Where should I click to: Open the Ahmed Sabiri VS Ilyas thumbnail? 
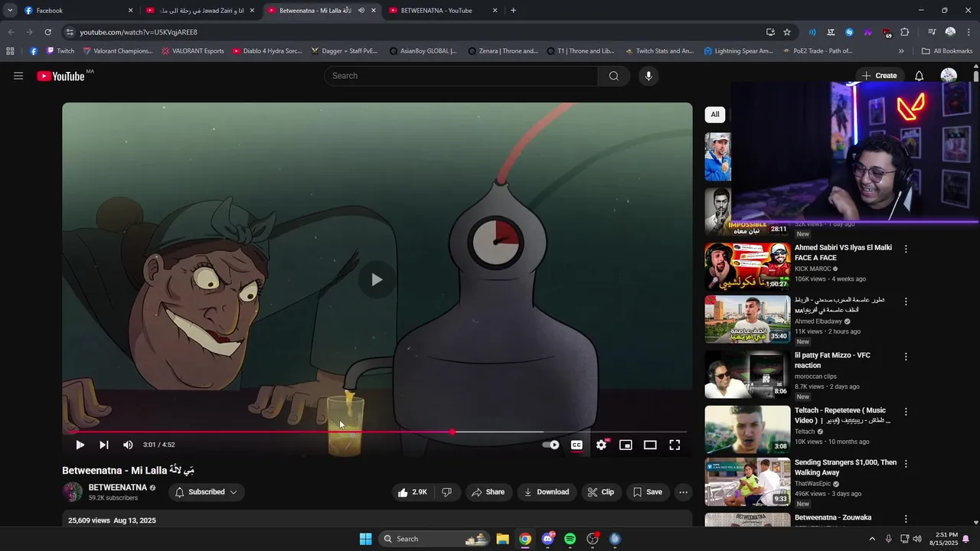coord(747,266)
